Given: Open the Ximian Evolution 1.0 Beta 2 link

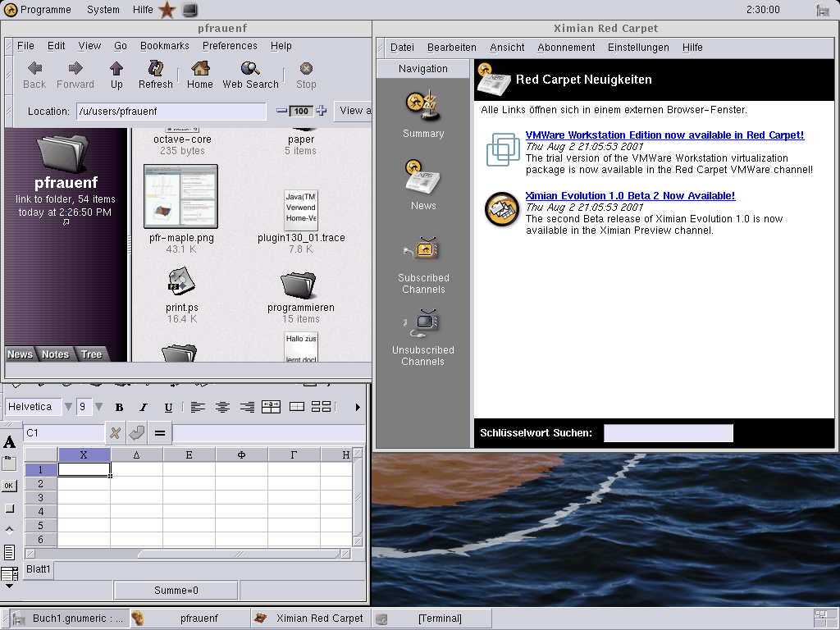Looking at the screenshot, I should [x=630, y=196].
